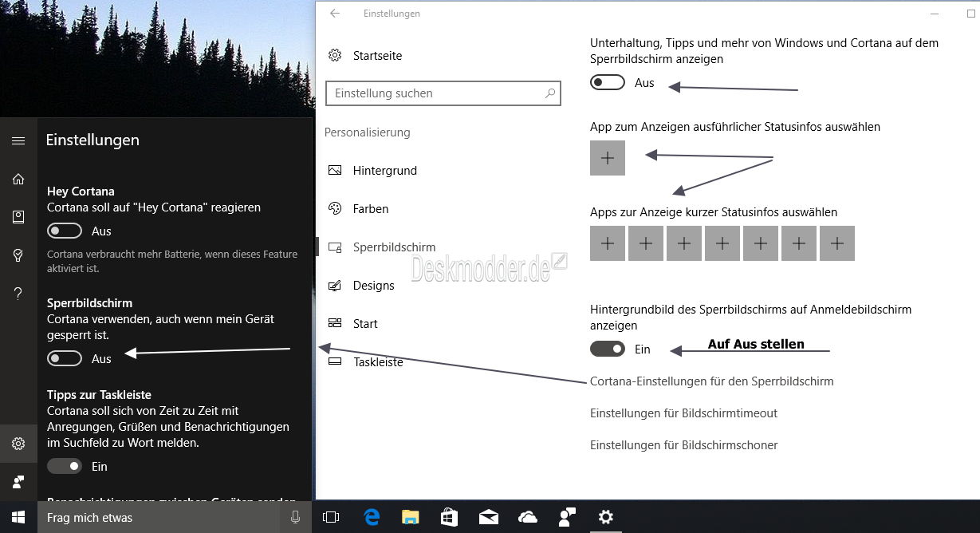This screenshot has width=980, height=533.
Task: Open Feedback Hub from the taskbar
Action: pyautogui.click(x=567, y=517)
